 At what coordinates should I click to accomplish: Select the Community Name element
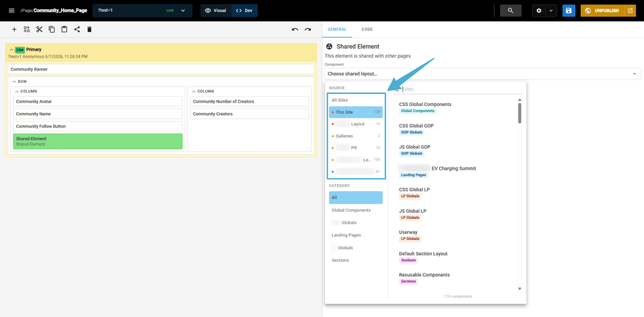point(98,114)
